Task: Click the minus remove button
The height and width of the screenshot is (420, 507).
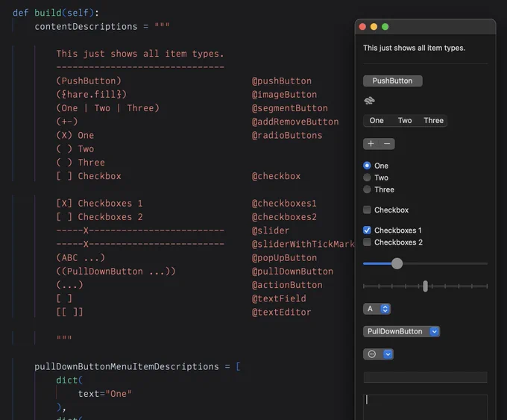Action: 387,144
